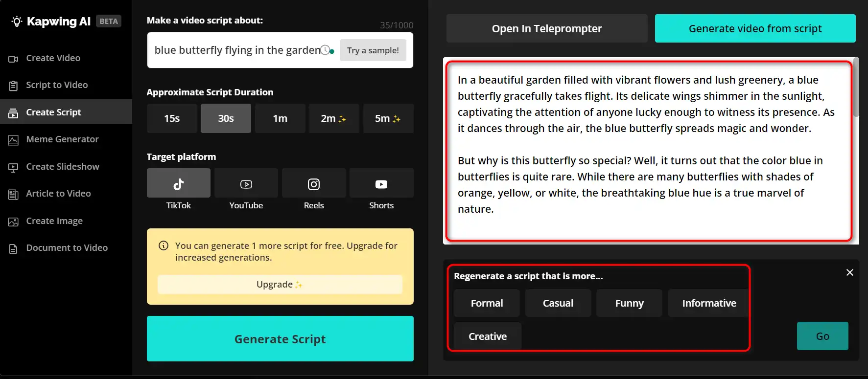Click inside the generated script text area
This screenshot has height=379, width=868.
(x=649, y=151)
